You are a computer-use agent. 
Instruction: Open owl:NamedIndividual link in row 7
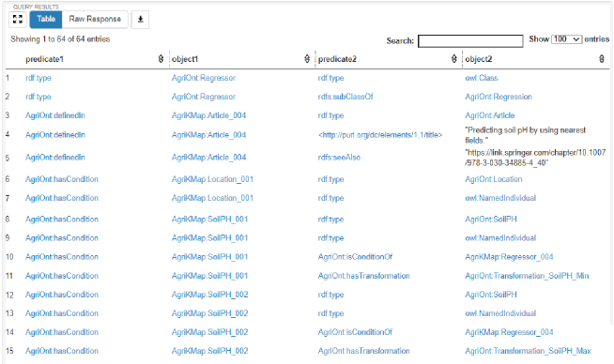[500, 198]
